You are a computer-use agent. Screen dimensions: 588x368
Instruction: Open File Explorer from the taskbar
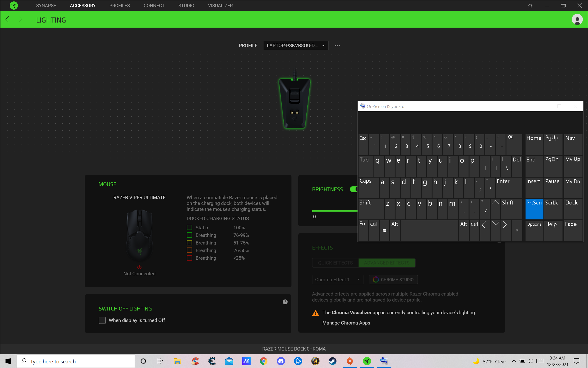pos(177,361)
